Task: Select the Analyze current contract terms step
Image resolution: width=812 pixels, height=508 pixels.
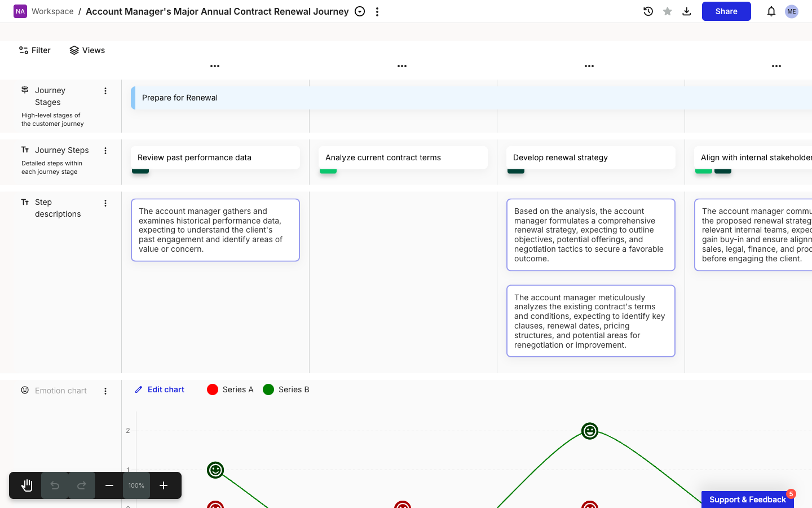Action: [x=403, y=157]
